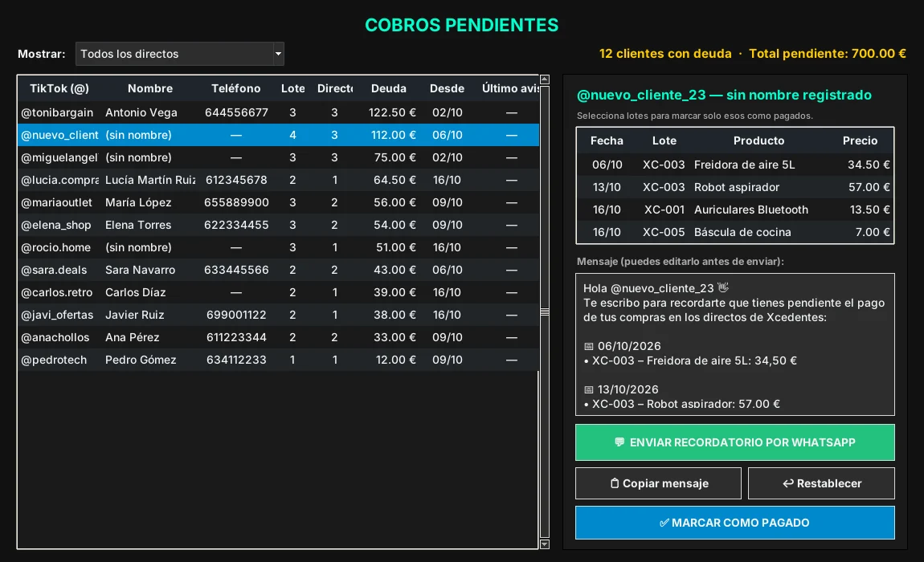Click 'Total pendiente: 700.00 €' summary text
The height and width of the screenshot is (562, 924).
pos(828,54)
